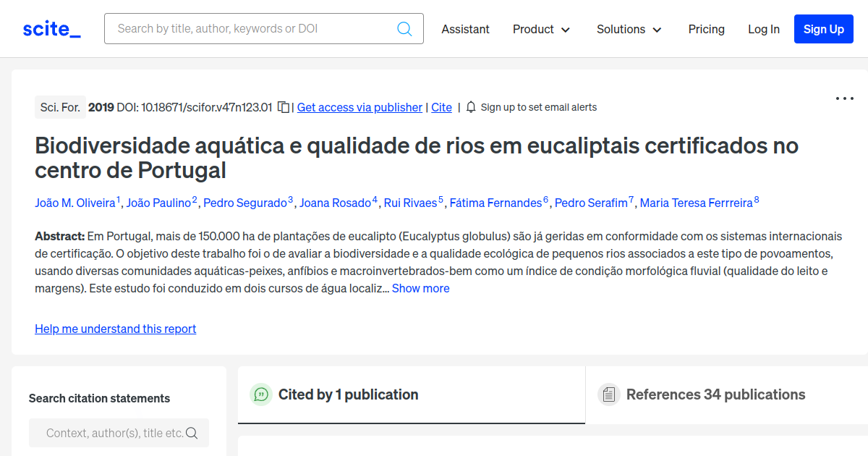
Task: Focus the citation statements context search field
Action: click(119, 433)
